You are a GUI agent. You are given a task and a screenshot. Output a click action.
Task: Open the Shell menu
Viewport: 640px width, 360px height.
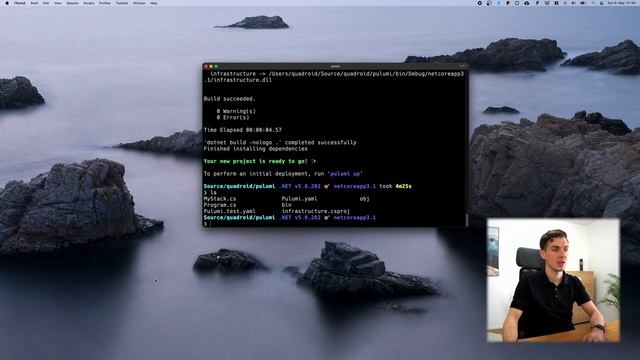34,3
